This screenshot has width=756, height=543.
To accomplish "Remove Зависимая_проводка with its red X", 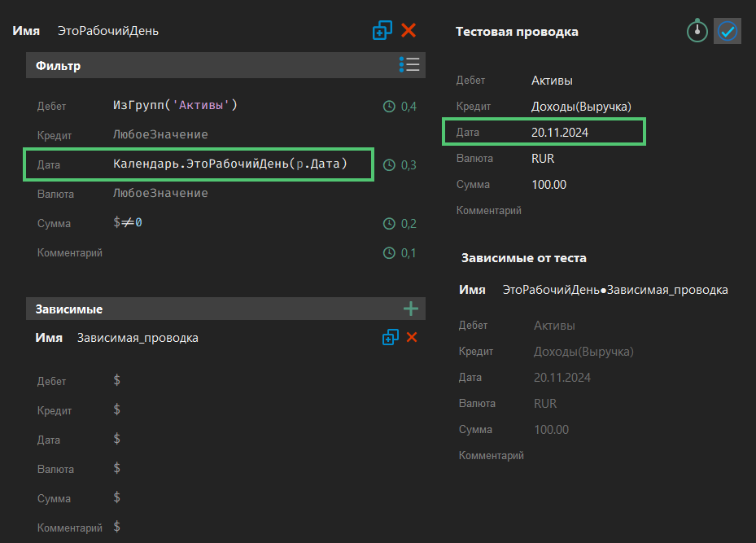I will point(412,337).
